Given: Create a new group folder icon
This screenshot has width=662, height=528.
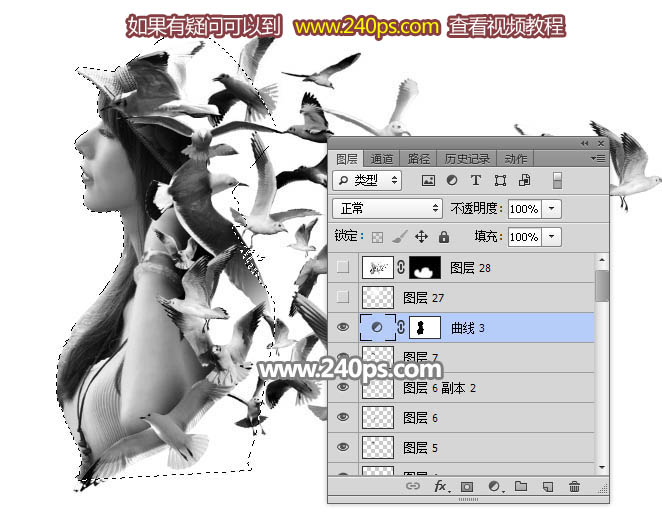Looking at the screenshot, I should tap(521, 486).
